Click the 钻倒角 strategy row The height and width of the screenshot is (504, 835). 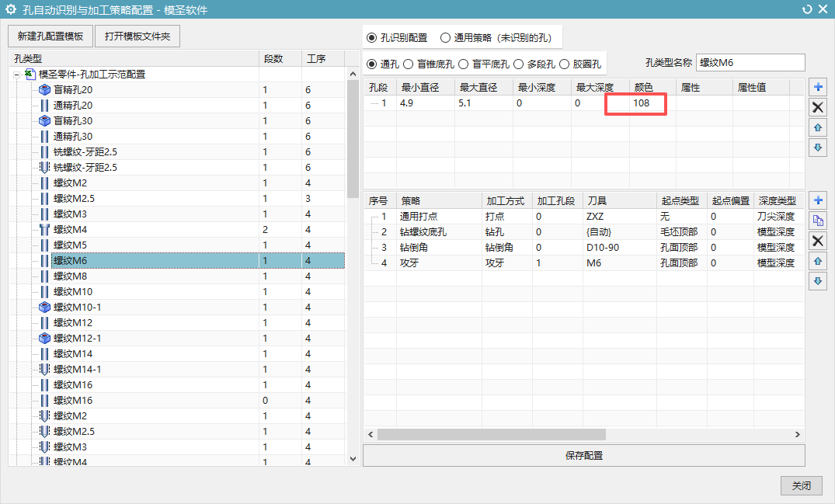[583, 248]
